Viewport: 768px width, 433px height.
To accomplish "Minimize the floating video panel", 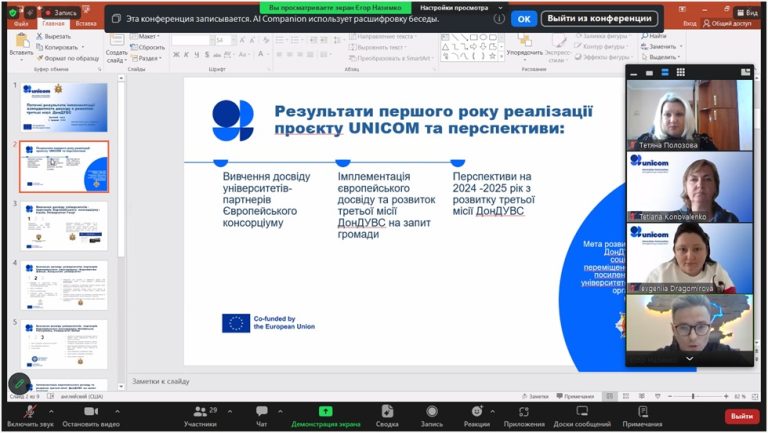I will coord(634,73).
